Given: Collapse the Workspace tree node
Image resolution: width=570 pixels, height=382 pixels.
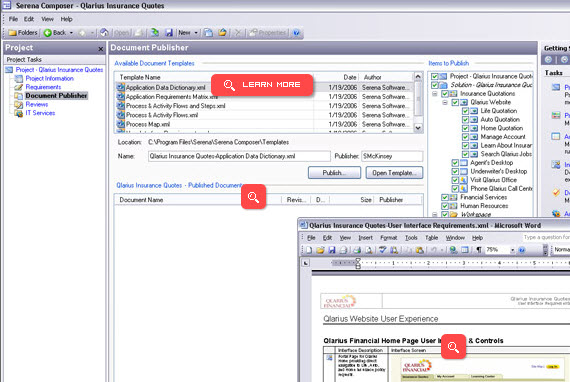Looking at the screenshot, I should point(434,214).
